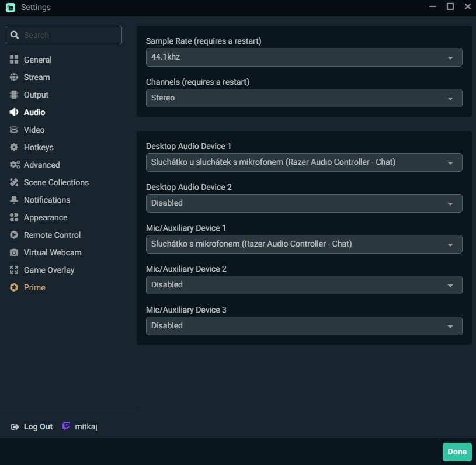Click the Video film icon
Image resolution: width=476 pixels, height=465 pixels.
[x=14, y=130]
